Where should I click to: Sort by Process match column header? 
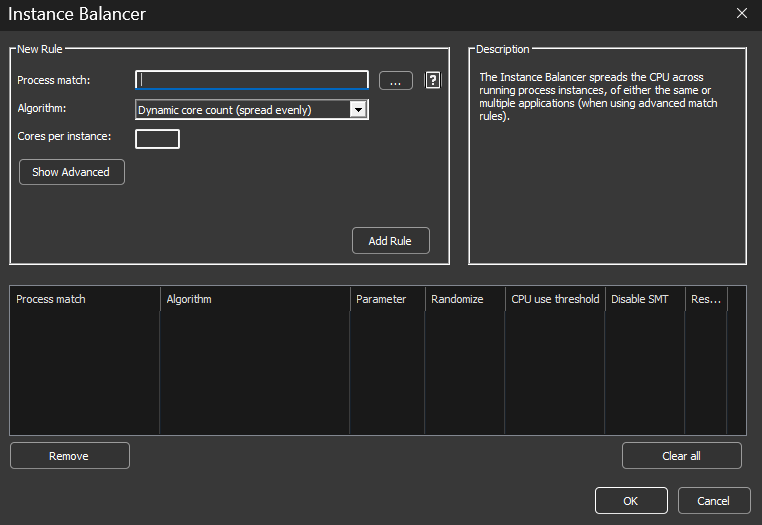click(x=85, y=299)
